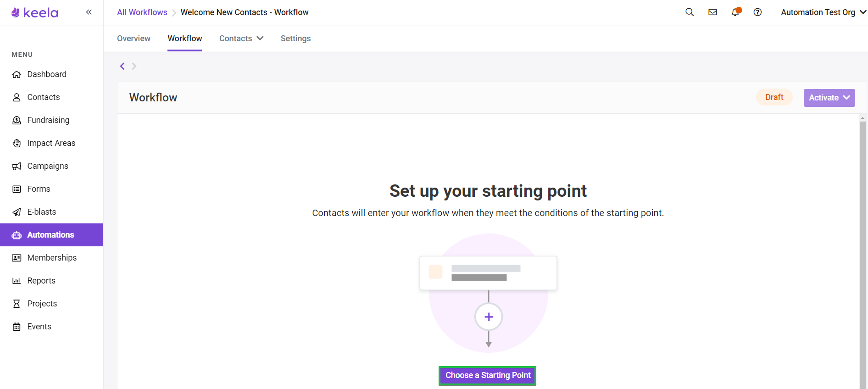
Task: Open the mail envelope icon
Action: click(x=712, y=12)
